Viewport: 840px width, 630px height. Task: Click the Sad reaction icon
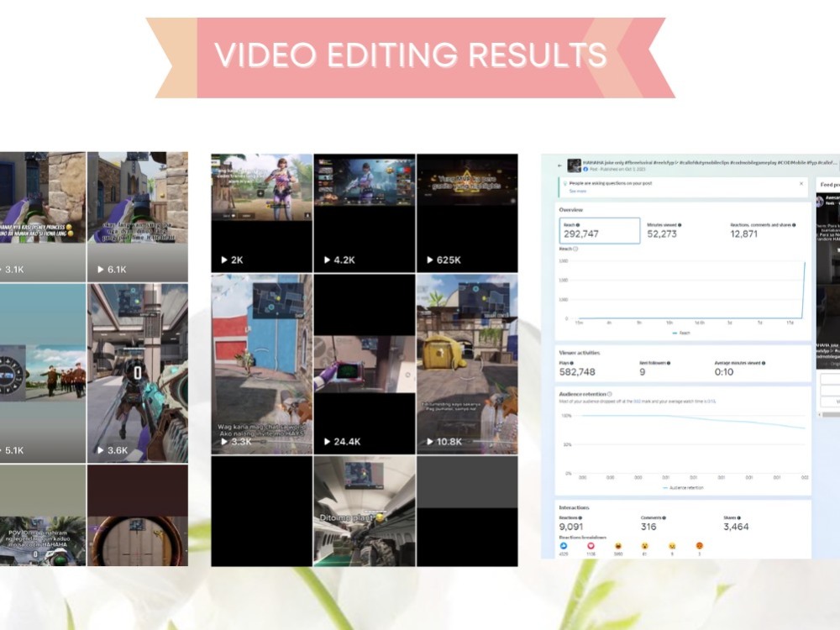672,546
